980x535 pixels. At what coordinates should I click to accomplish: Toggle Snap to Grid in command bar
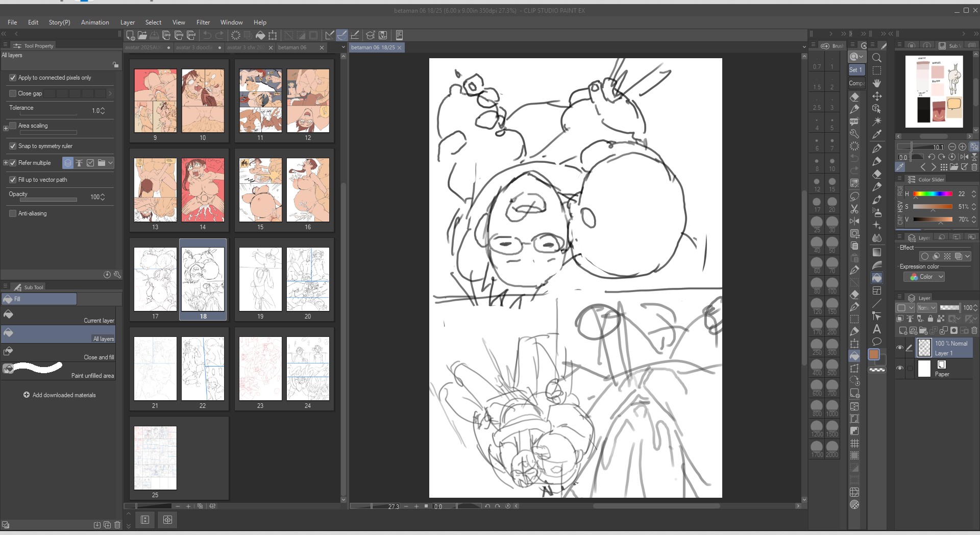tap(355, 35)
